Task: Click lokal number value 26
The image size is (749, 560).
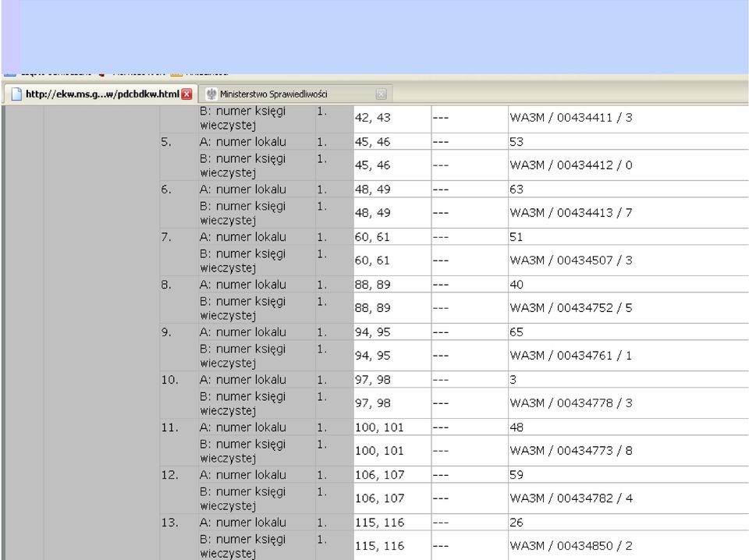Action: click(516, 523)
